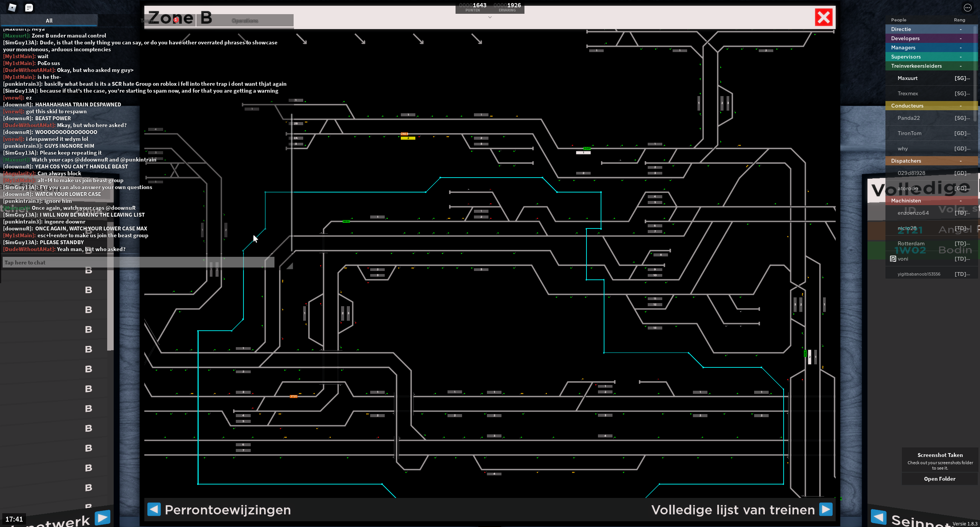The height and width of the screenshot is (527, 980).
Task: Click blue arrow beside netwerk sign
Action: [103, 517]
